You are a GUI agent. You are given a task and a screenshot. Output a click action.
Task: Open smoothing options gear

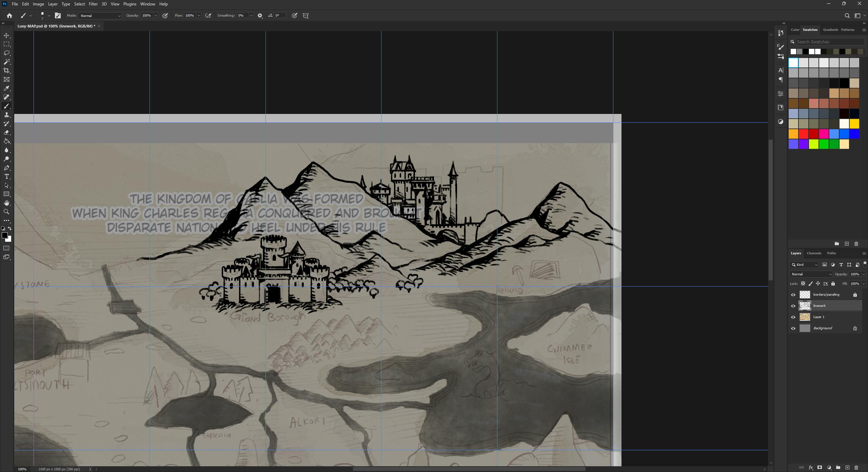coord(260,16)
